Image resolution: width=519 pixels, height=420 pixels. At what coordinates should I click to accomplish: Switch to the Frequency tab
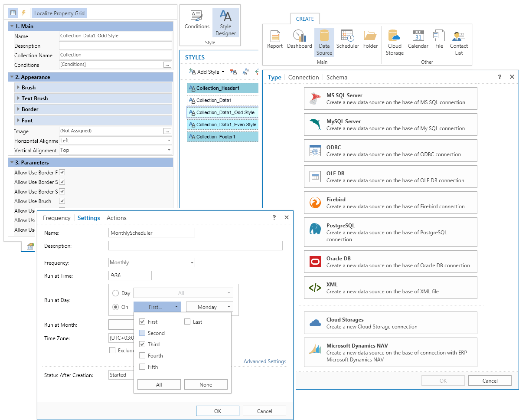pyautogui.click(x=57, y=218)
